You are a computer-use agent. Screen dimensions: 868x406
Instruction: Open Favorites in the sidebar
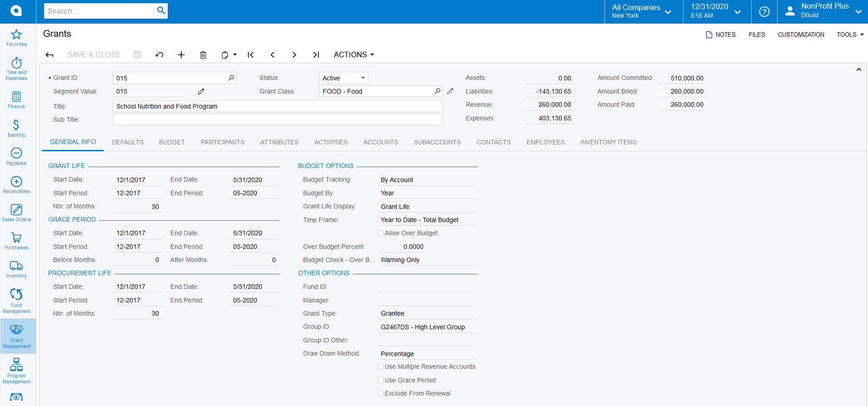pyautogui.click(x=16, y=38)
